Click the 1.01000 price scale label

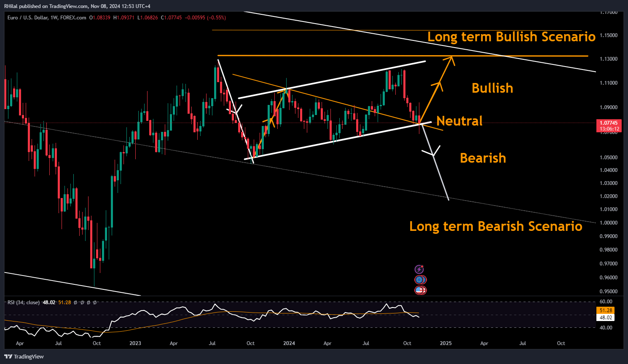(x=609, y=209)
